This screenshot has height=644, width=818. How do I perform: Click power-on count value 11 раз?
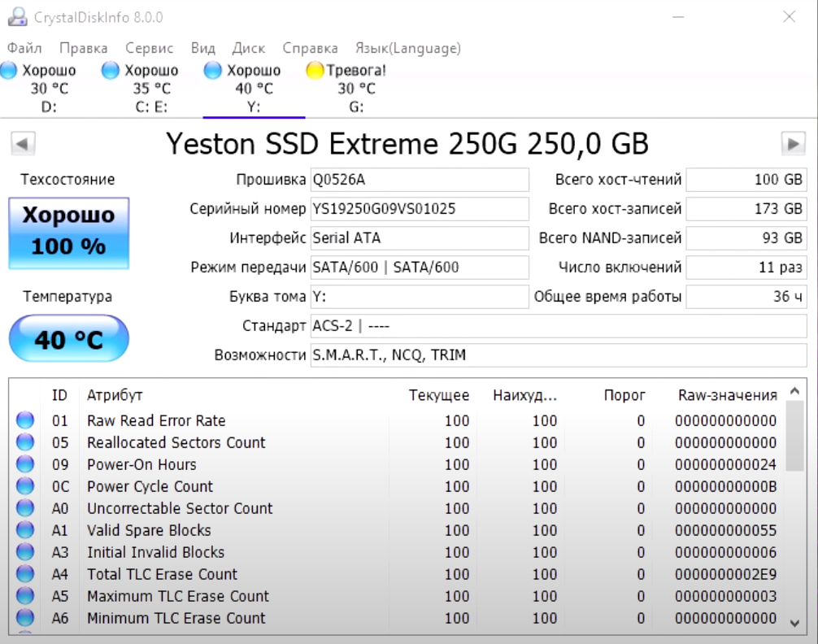(746, 268)
